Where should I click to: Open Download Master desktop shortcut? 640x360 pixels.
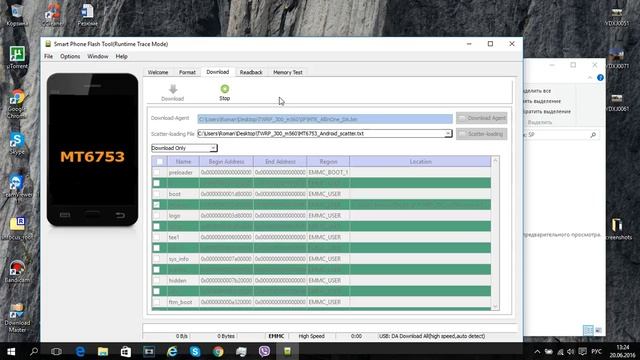[x=17, y=311]
